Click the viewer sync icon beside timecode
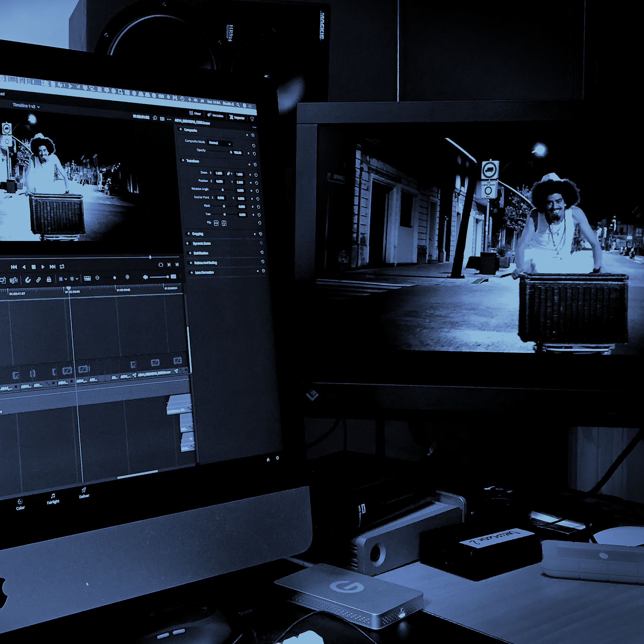This screenshot has height=644, width=644. coord(155,118)
